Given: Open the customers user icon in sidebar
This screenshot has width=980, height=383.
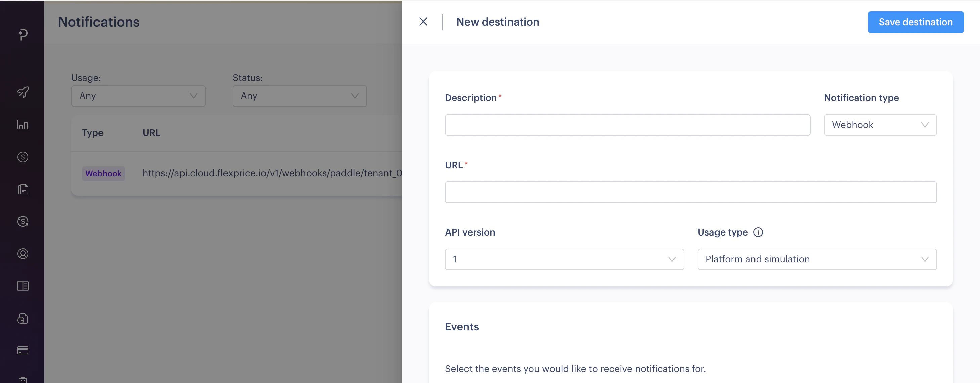Looking at the screenshot, I should [x=23, y=254].
